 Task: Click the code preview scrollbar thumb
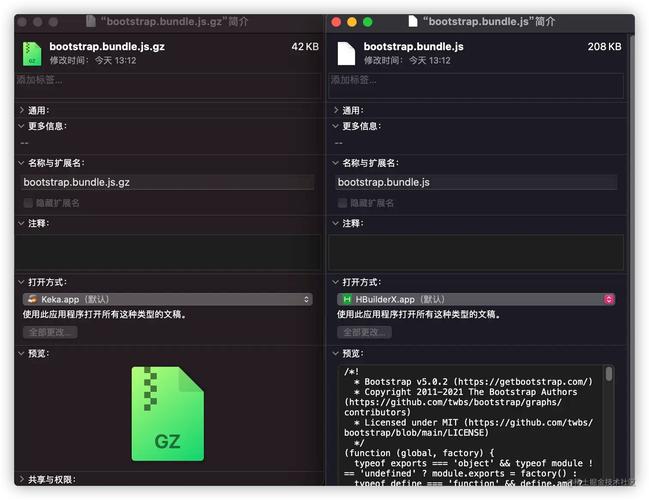pyautogui.click(x=608, y=373)
